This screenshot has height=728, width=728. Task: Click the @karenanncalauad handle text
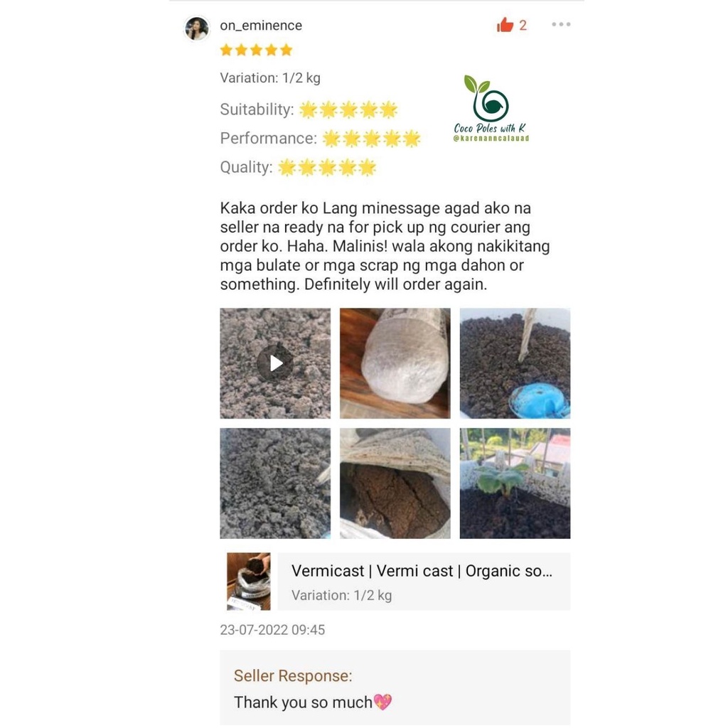(491, 139)
